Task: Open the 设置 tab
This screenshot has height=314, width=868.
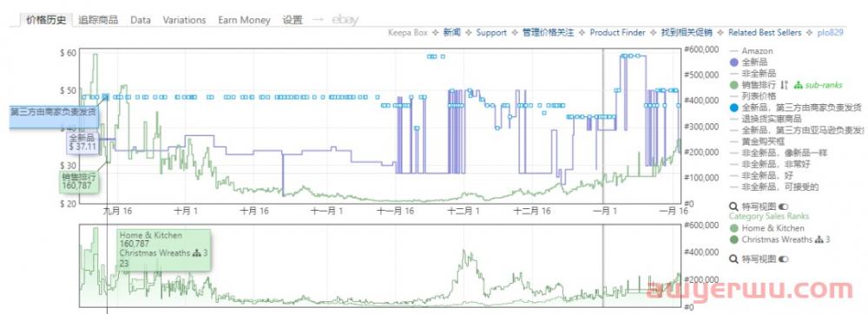Action: click(293, 20)
